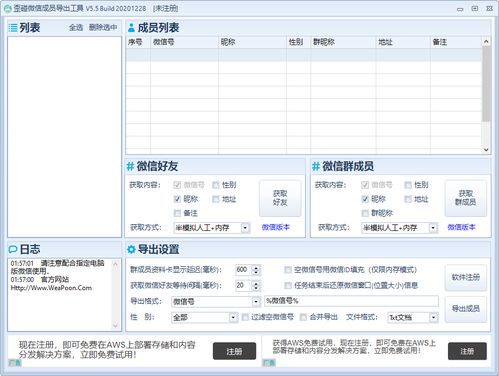
Task: Select the first empty row in member table
Action: coord(304,55)
